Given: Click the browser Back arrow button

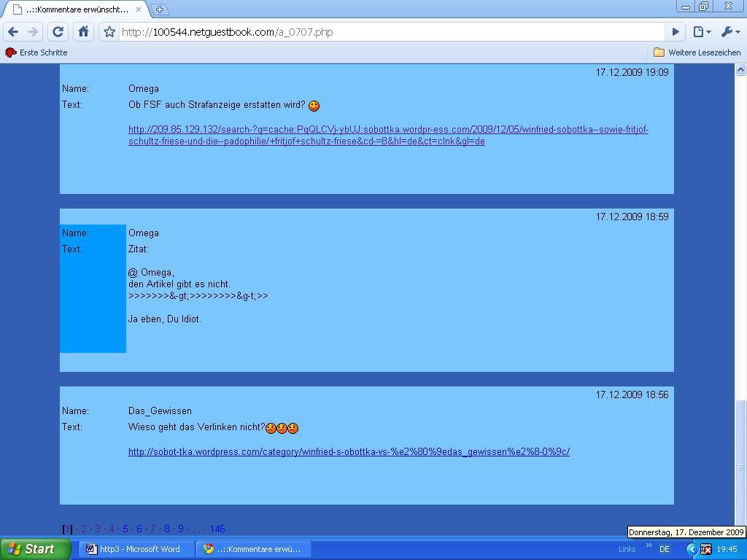Looking at the screenshot, I should 13,31.
